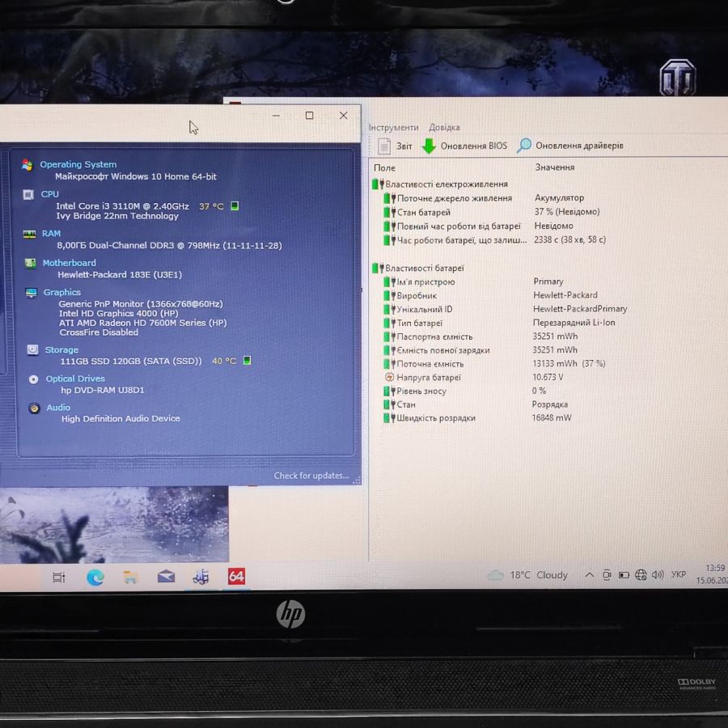Open the CPU section in Speccy
The image size is (728, 728).
click(49, 194)
